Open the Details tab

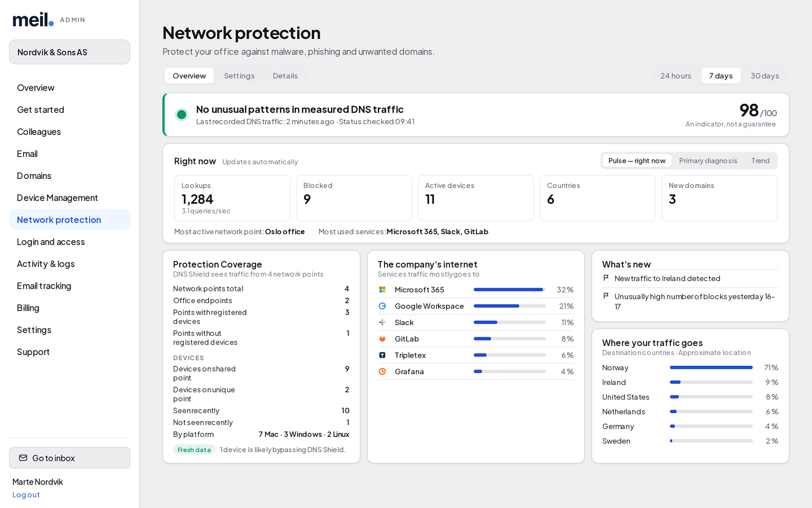285,76
